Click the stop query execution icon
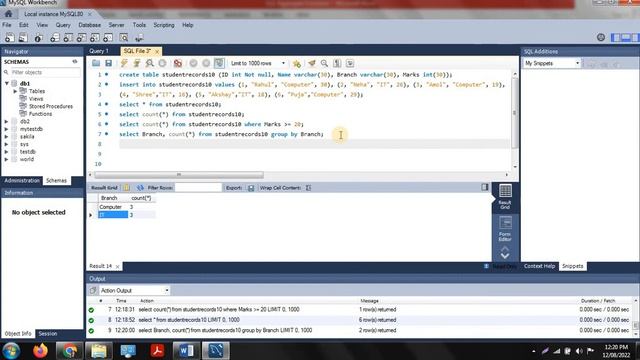Viewport: 640px width, 360px height. (162, 63)
